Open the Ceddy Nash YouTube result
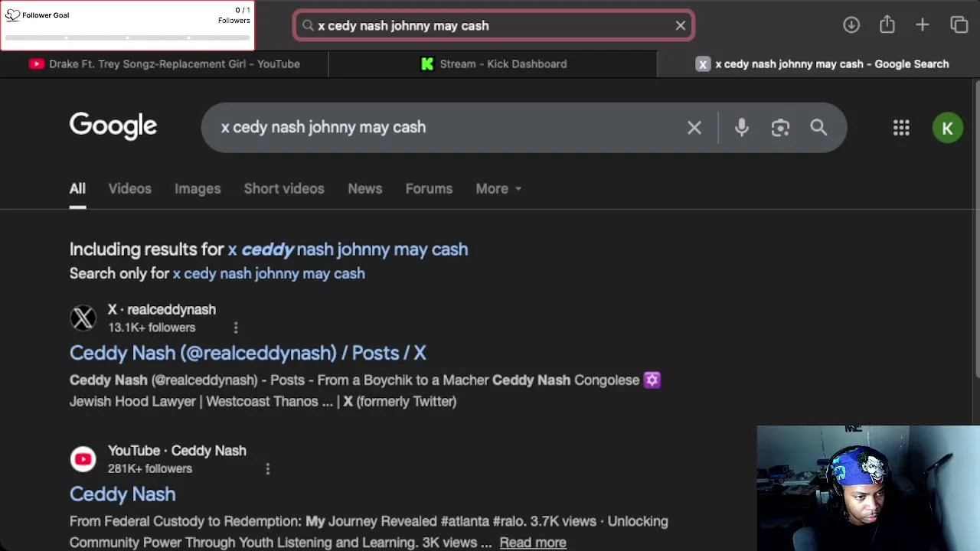 (x=122, y=494)
